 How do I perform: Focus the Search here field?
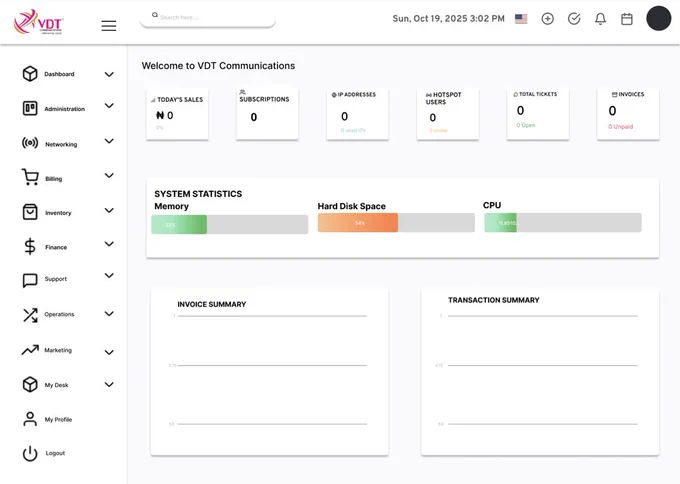tap(208, 17)
